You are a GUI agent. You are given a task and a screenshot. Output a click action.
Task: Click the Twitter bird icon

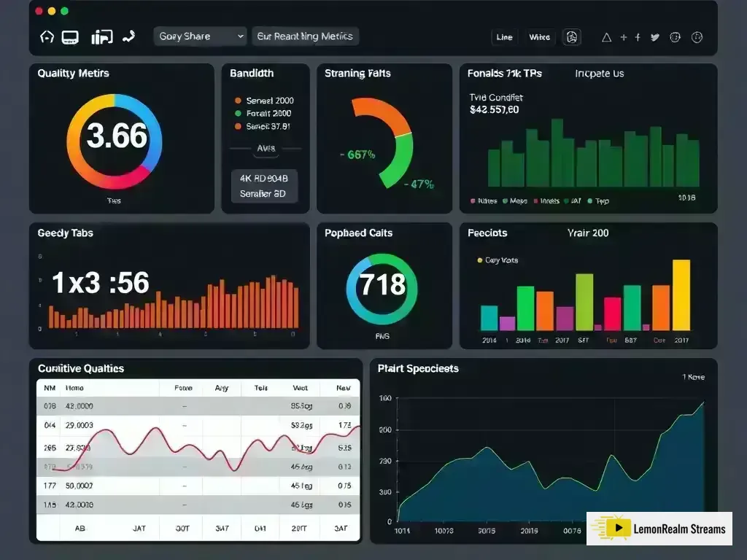[653, 36]
